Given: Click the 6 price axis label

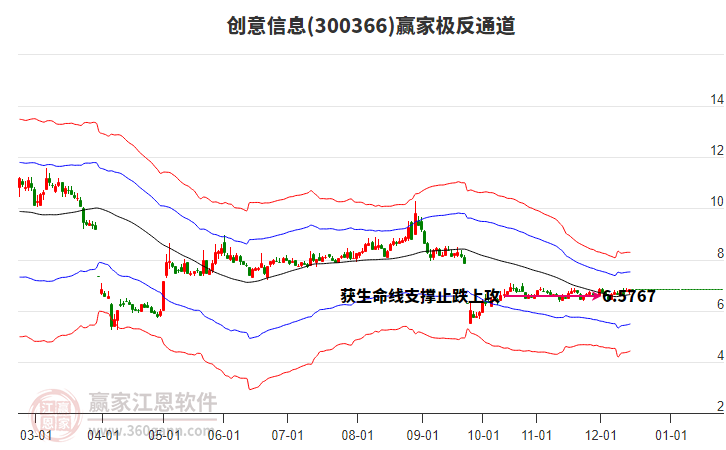Looking at the screenshot, I should 720,304.
